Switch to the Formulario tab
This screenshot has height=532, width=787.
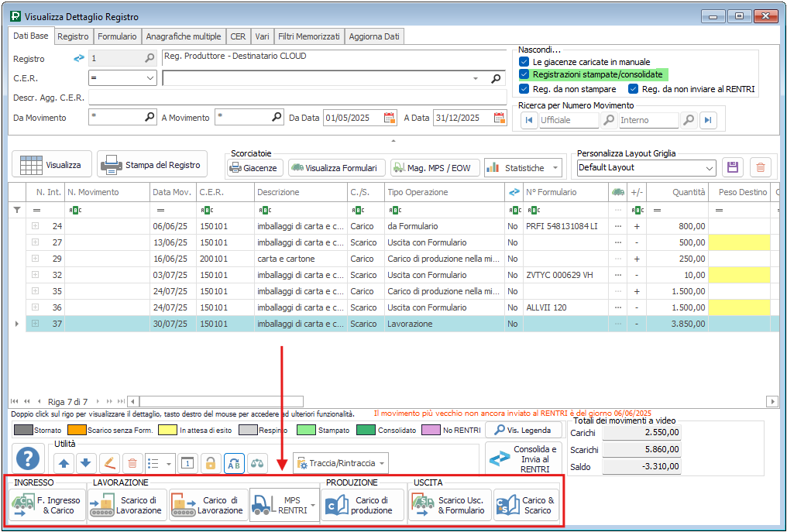pos(117,36)
